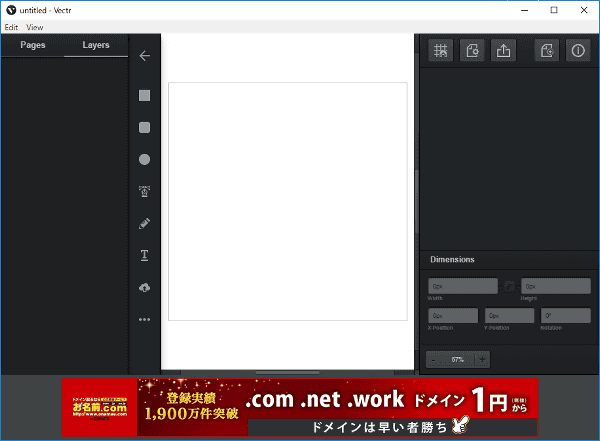
Task: Select the Pen tool
Action: (144, 191)
